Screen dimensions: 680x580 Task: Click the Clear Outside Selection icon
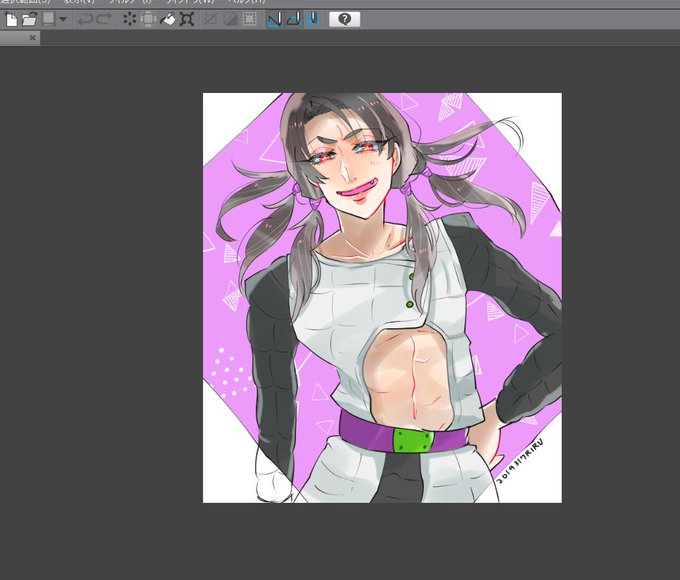pyautogui.click(x=148, y=20)
